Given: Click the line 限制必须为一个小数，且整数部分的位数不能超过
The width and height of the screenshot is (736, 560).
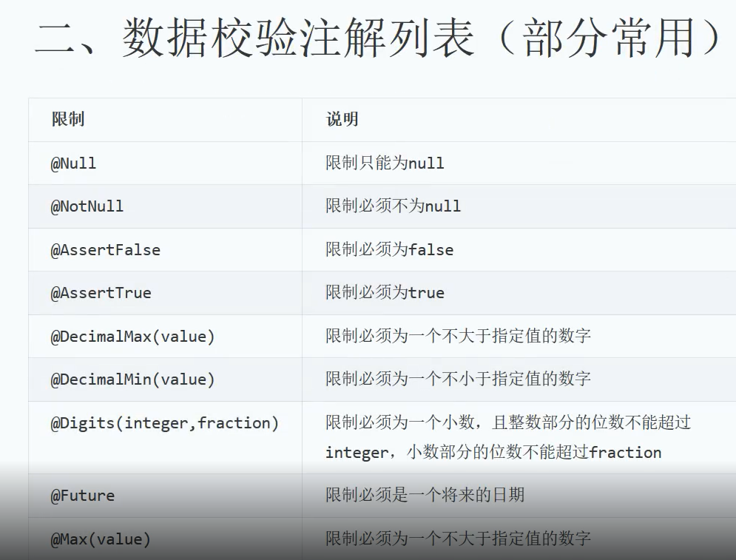Looking at the screenshot, I should point(508,422).
